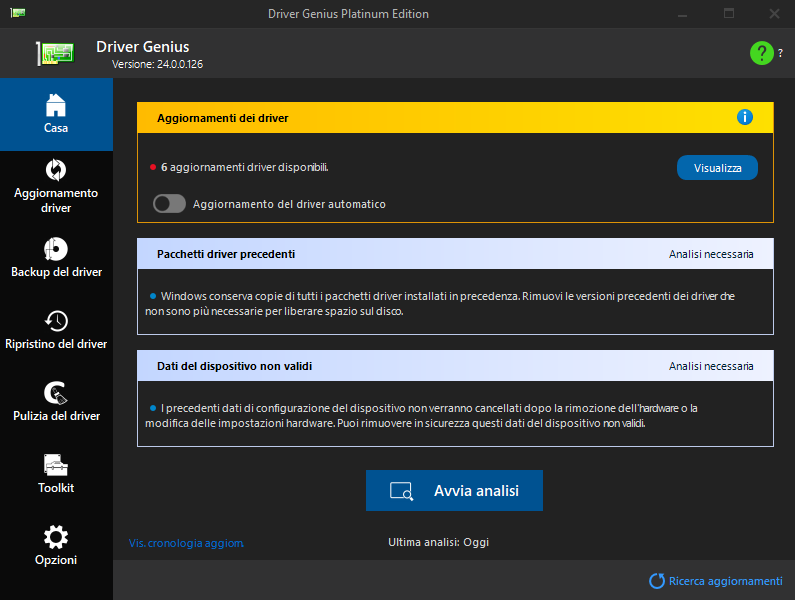Click the Aggiornamenti dei driver header
The image size is (795, 600).
(x=455, y=118)
